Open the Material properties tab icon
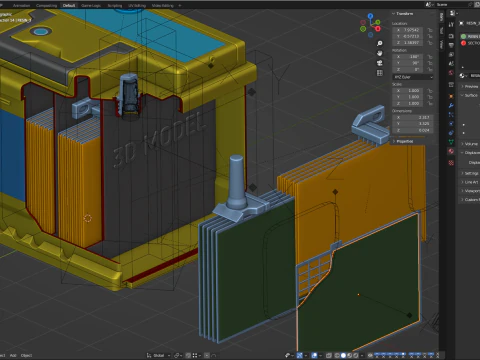The image size is (480, 360). pos(451,151)
